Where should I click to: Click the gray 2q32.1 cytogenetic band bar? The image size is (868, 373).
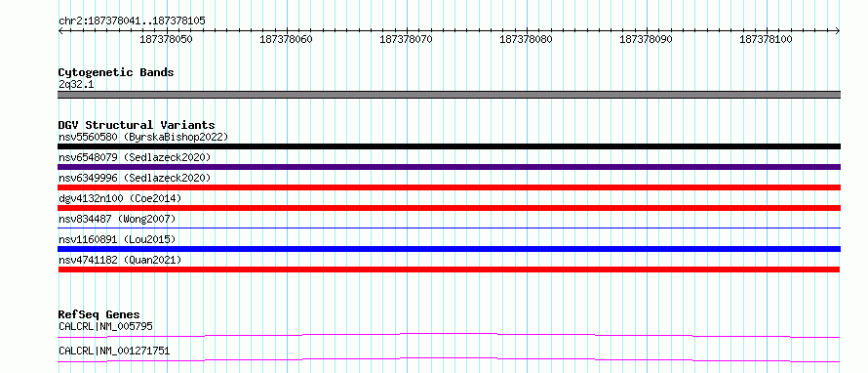coord(449,95)
